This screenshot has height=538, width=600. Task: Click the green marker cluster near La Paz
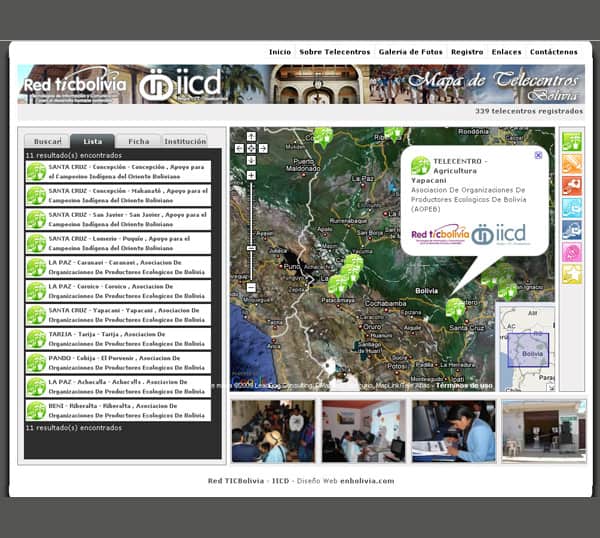click(346, 276)
